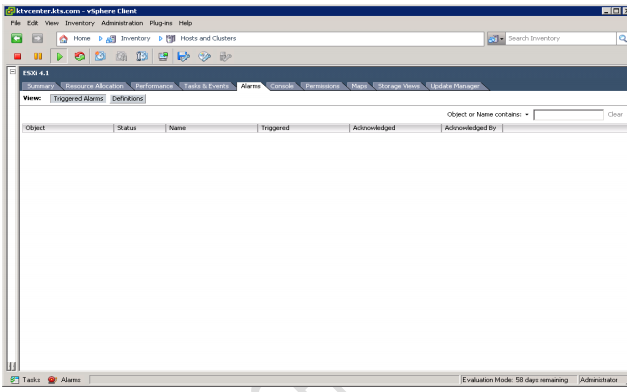Click the Reset virtual machine icon

(x=80, y=57)
